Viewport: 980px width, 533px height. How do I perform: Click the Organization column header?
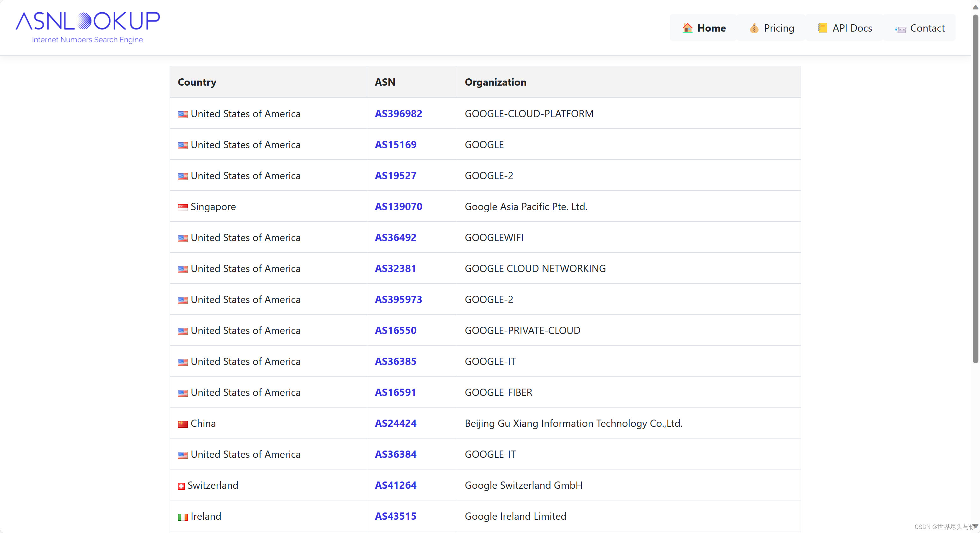tap(629, 82)
